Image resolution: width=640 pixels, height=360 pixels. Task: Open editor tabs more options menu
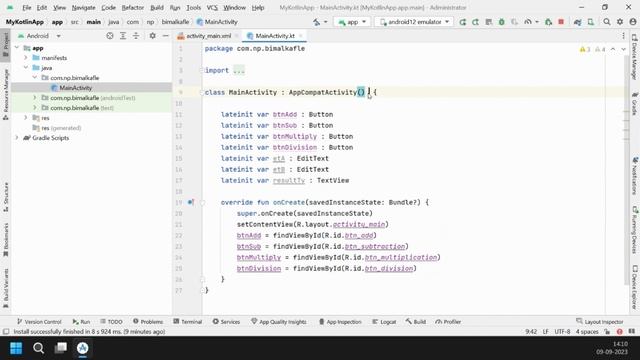pos(623,36)
